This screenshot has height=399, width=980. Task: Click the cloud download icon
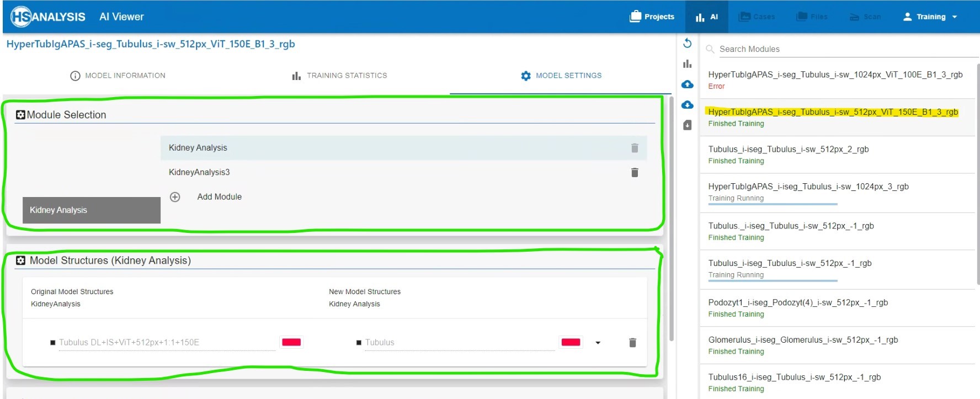687,105
